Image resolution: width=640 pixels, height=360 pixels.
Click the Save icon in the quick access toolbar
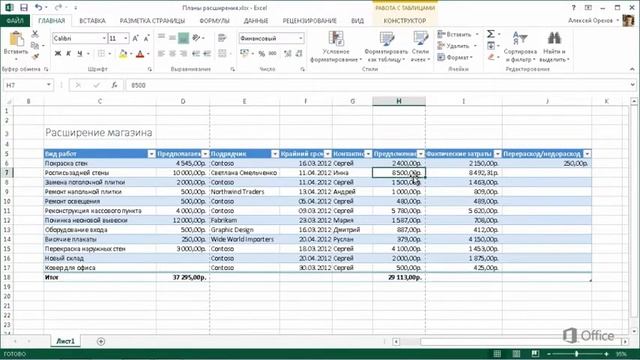pos(24,7)
